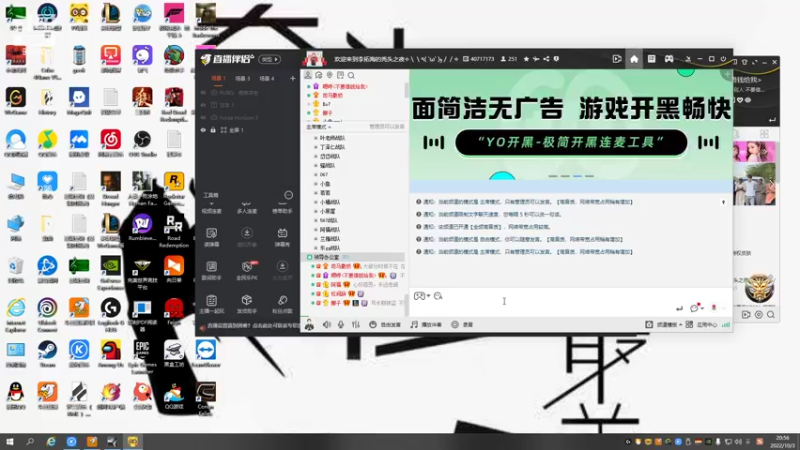Open the 全民乐PK tool
Screen dimensions: 800x450
pyautogui.click(x=247, y=270)
